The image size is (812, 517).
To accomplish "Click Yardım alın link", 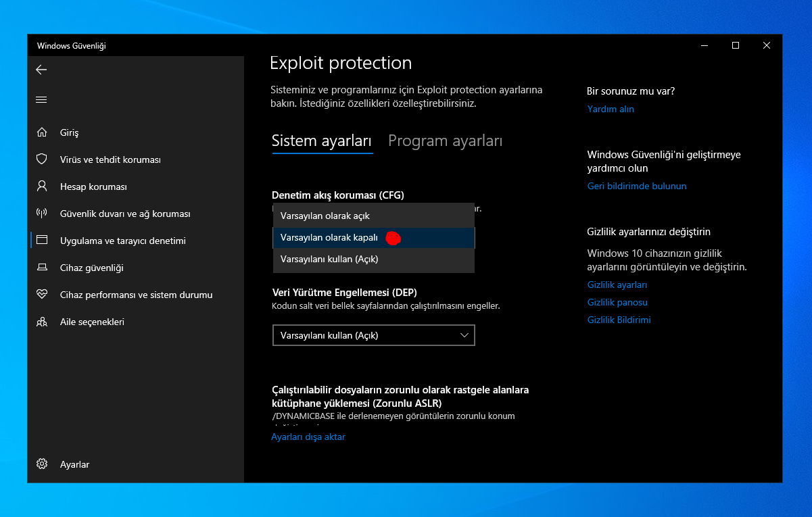I will (611, 109).
